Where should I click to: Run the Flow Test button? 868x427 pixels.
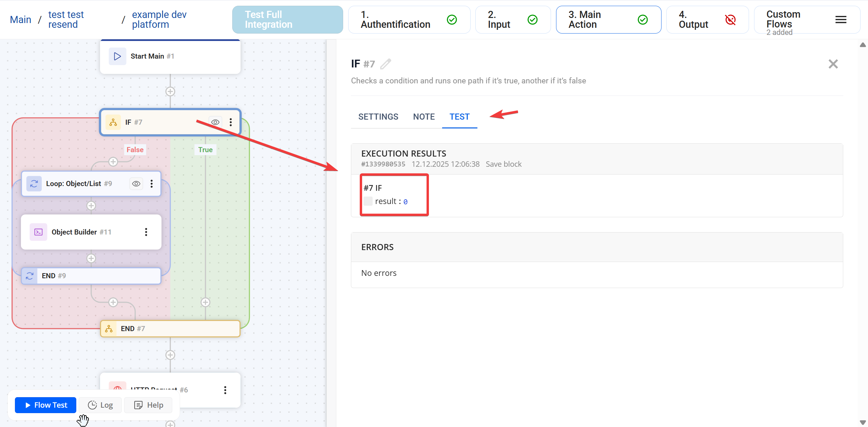[x=46, y=405]
